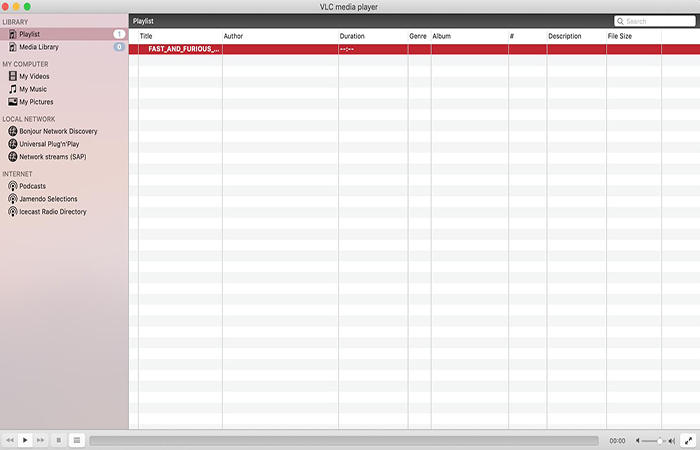
Task: Select My Music label
Action: coord(33,89)
